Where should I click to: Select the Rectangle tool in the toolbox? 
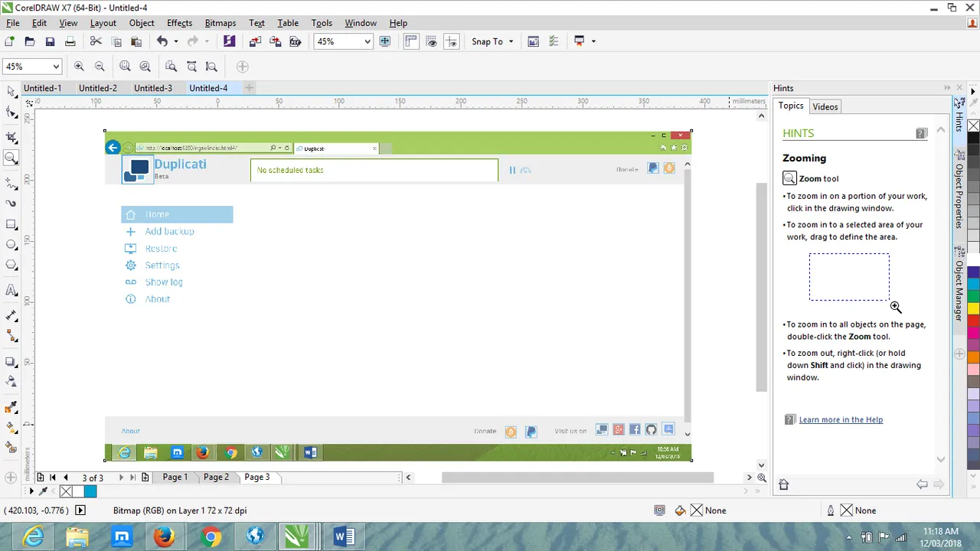[x=11, y=225]
